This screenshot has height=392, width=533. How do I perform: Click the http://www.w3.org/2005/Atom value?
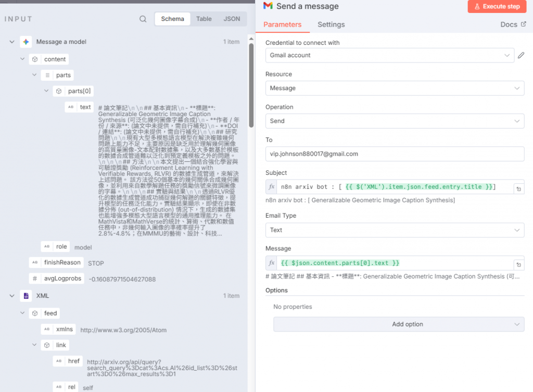click(x=123, y=330)
